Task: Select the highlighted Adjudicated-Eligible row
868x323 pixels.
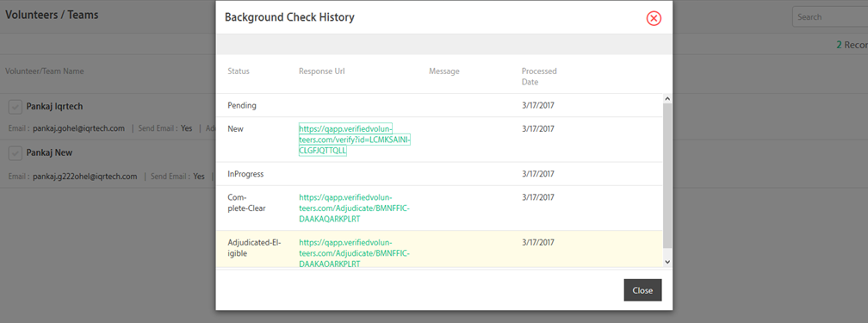Action: 439,251
